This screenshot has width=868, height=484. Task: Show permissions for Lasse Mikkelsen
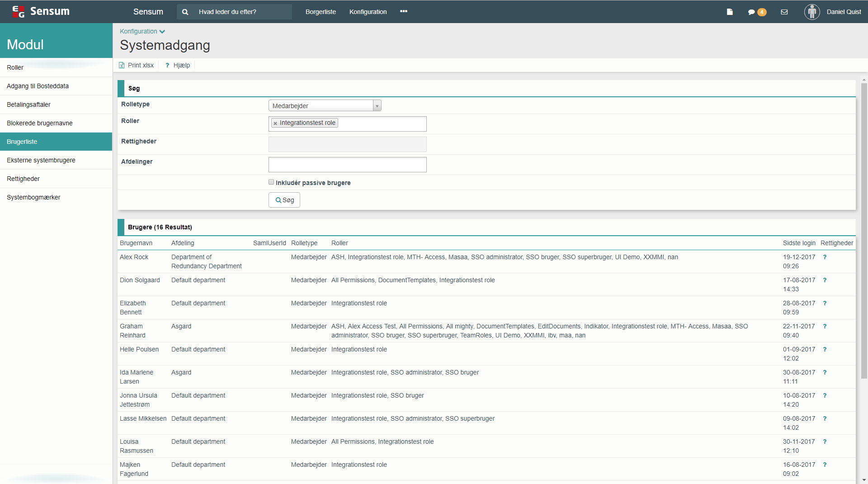click(825, 418)
